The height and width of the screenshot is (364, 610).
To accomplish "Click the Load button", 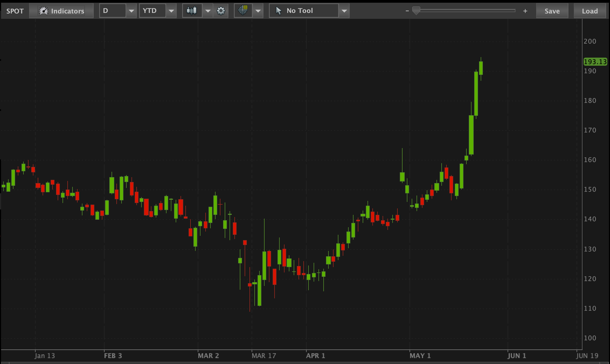I will coord(590,11).
